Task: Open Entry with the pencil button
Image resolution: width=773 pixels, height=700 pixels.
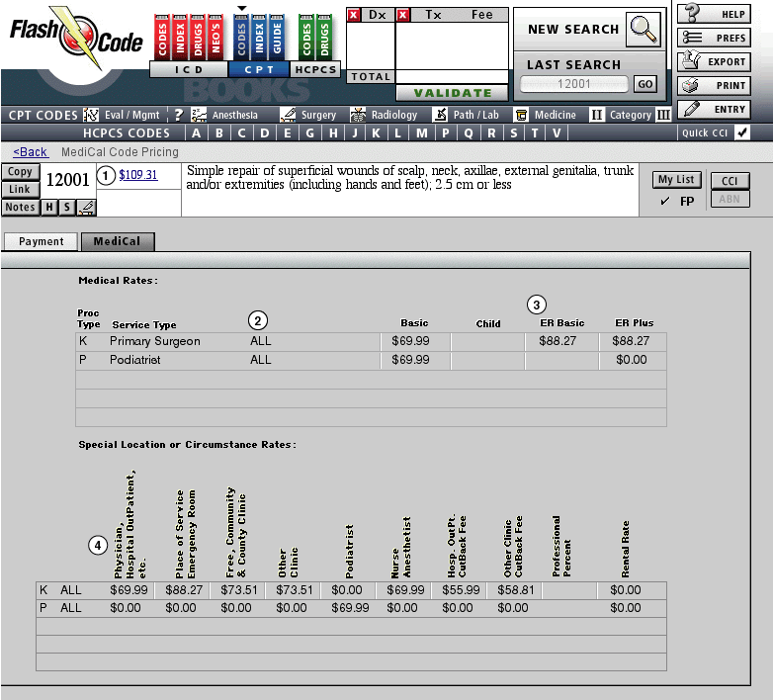Action: (714, 109)
